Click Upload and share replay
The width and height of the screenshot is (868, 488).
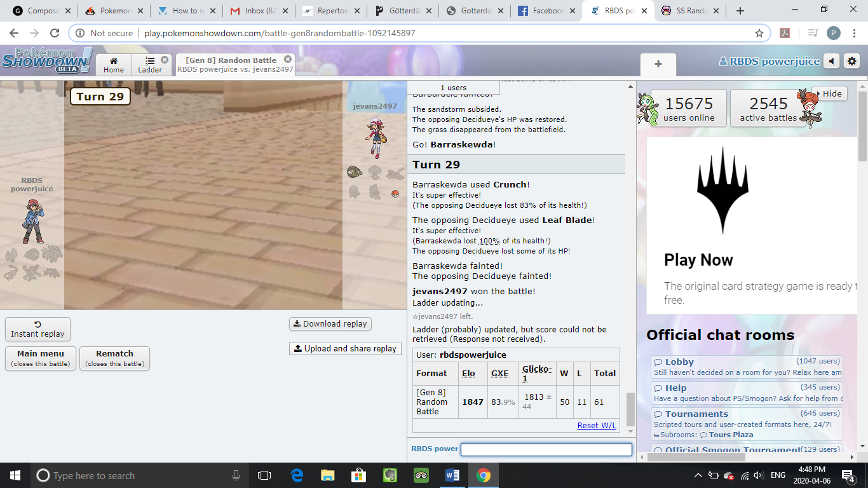point(345,348)
